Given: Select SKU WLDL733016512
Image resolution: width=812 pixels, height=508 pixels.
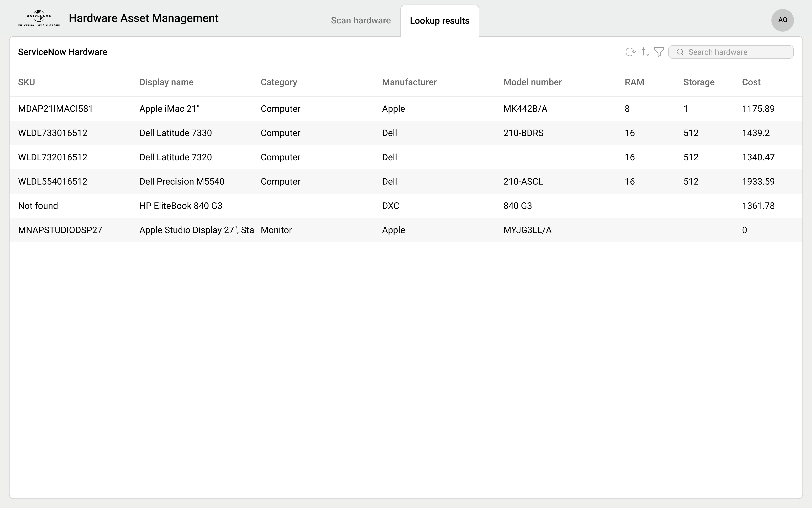Looking at the screenshot, I should tap(53, 133).
